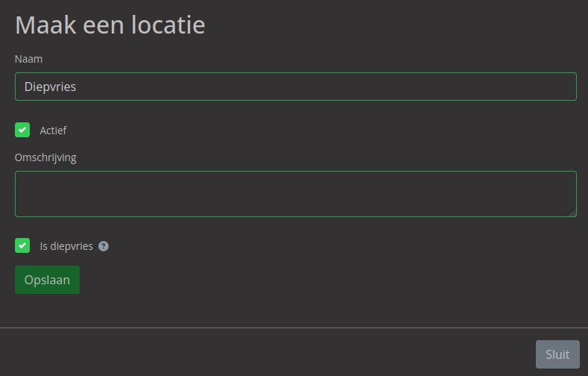Place cursor at far right end of Naam field
The width and height of the screenshot is (588, 376).
pyautogui.click(x=566, y=87)
